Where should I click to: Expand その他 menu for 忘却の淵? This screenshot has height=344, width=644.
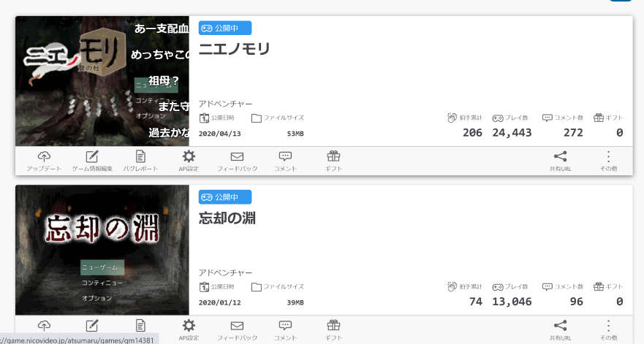pyautogui.click(x=608, y=330)
